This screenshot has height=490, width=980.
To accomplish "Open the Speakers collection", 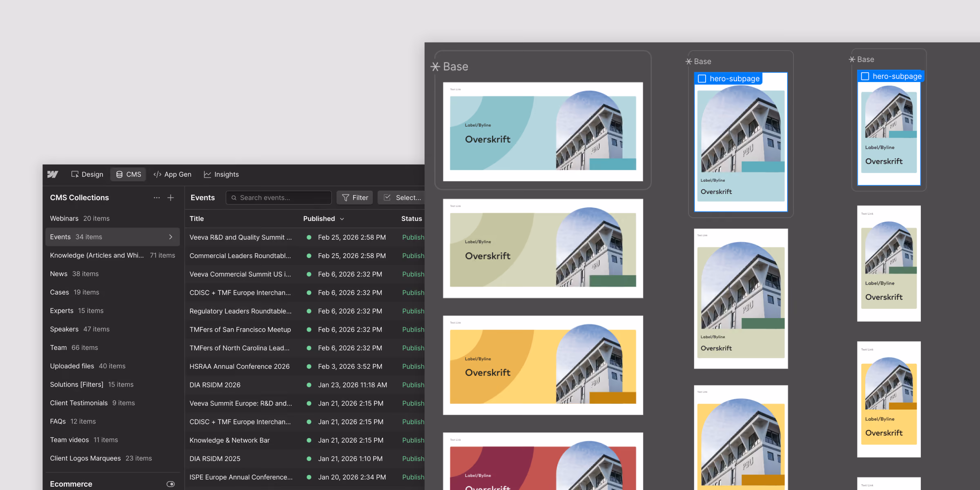I will coord(113,329).
